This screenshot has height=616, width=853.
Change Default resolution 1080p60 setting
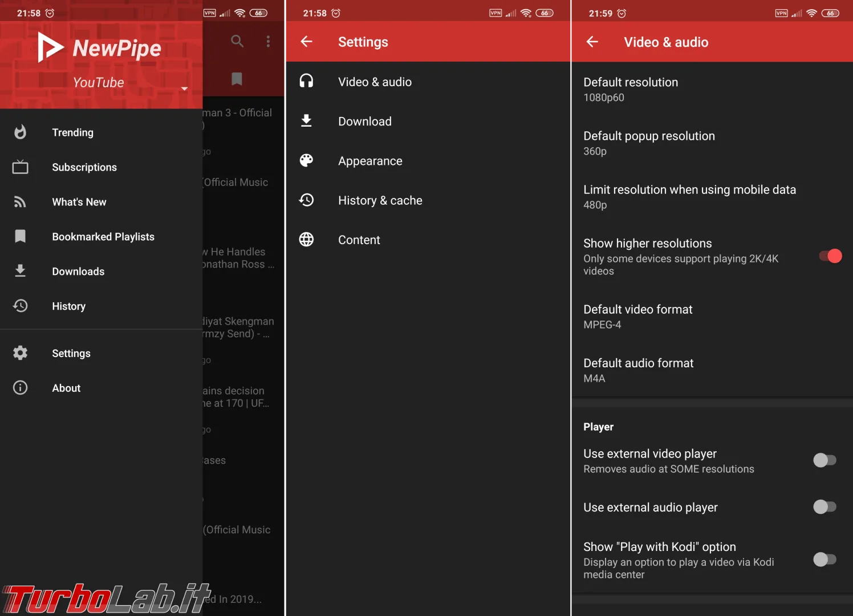tap(712, 90)
